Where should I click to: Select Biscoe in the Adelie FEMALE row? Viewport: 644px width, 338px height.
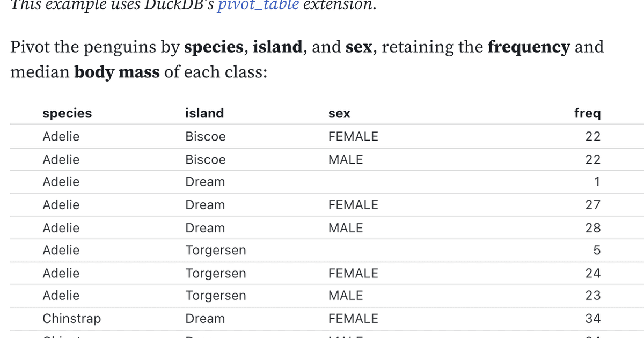206,137
